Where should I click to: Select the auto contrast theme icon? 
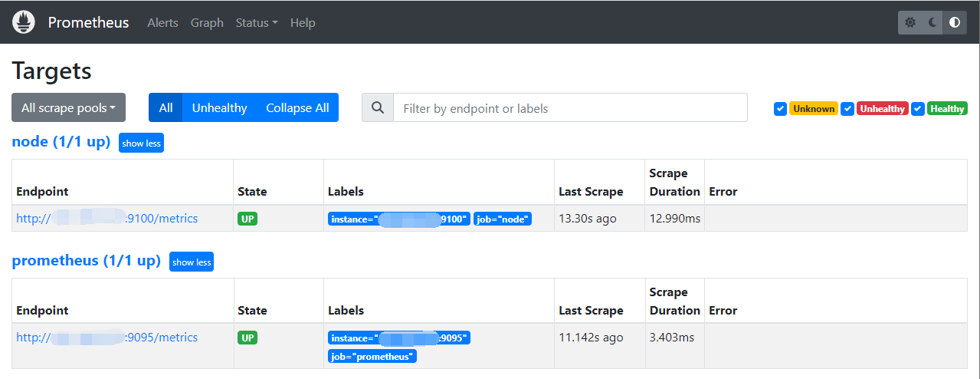click(955, 23)
